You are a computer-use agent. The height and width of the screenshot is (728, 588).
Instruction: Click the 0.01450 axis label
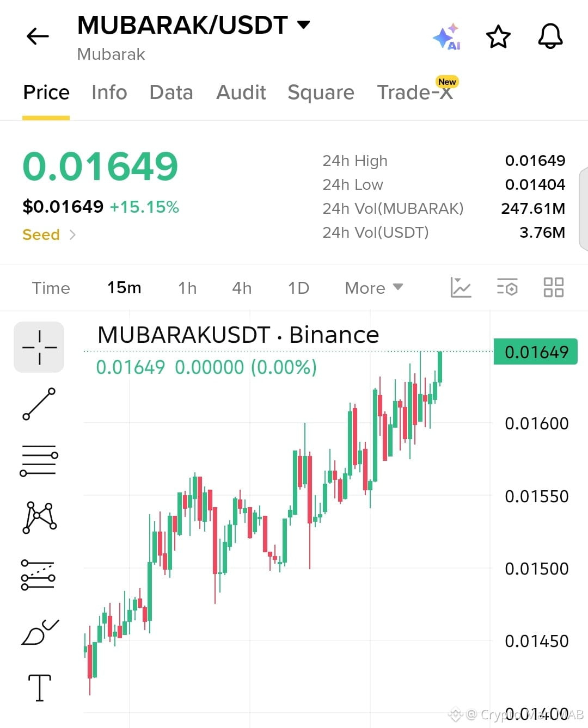click(x=537, y=641)
